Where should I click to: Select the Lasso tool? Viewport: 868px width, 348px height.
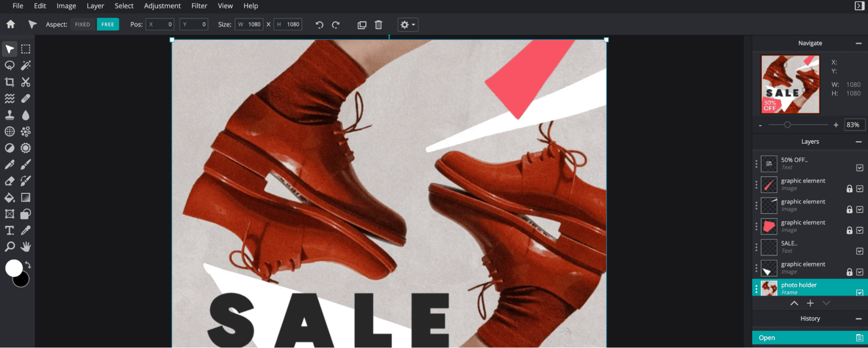point(10,66)
